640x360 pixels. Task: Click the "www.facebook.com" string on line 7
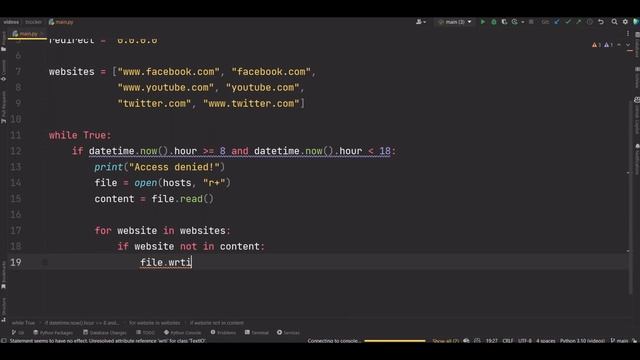[x=169, y=72]
